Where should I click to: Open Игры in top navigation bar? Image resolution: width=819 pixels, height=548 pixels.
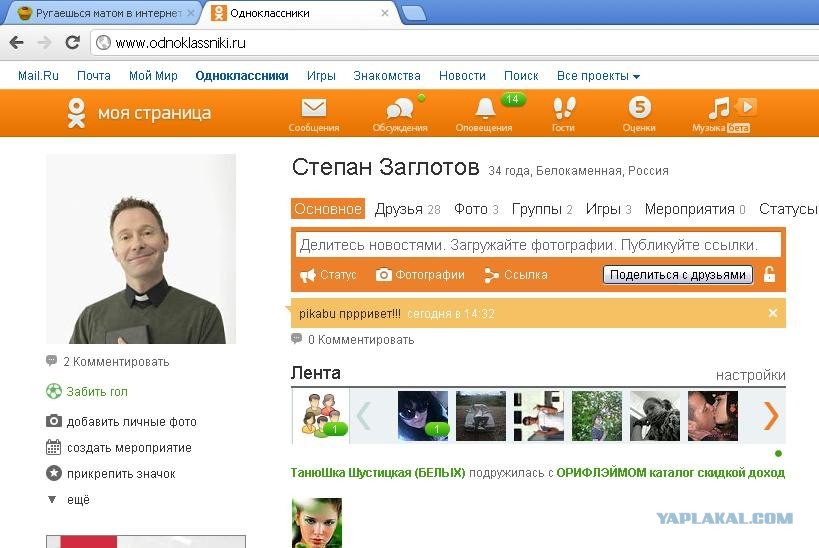pyautogui.click(x=321, y=76)
